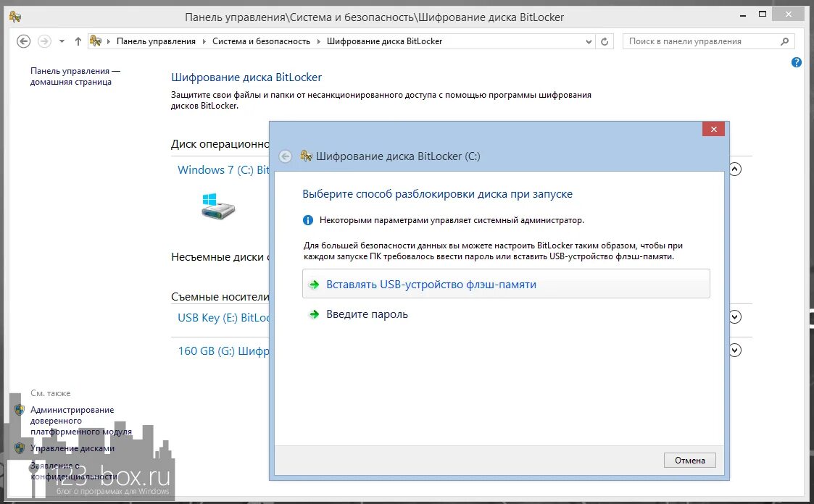The width and height of the screenshot is (814, 504).
Task: Click 'Выберите способ разблокировки диска при запуске' heading
Action: (x=437, y=194)
